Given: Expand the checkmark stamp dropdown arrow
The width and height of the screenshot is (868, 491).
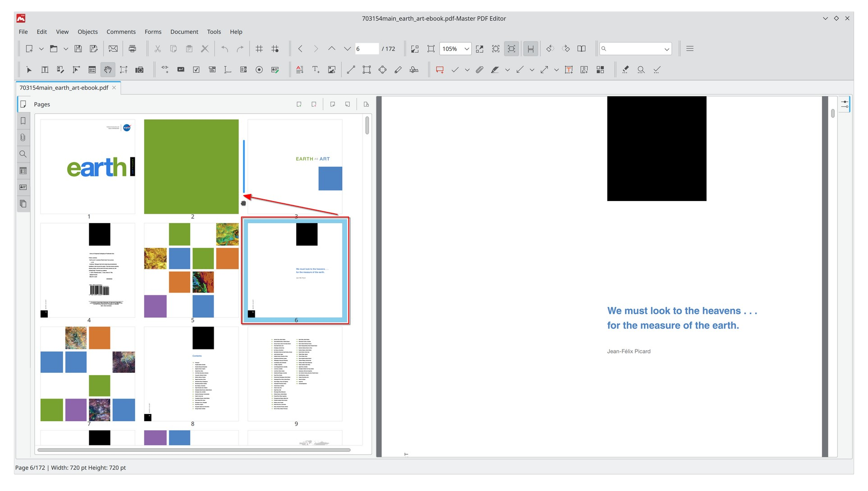Looking at the screenshot, I should click(x=467, y=70).
